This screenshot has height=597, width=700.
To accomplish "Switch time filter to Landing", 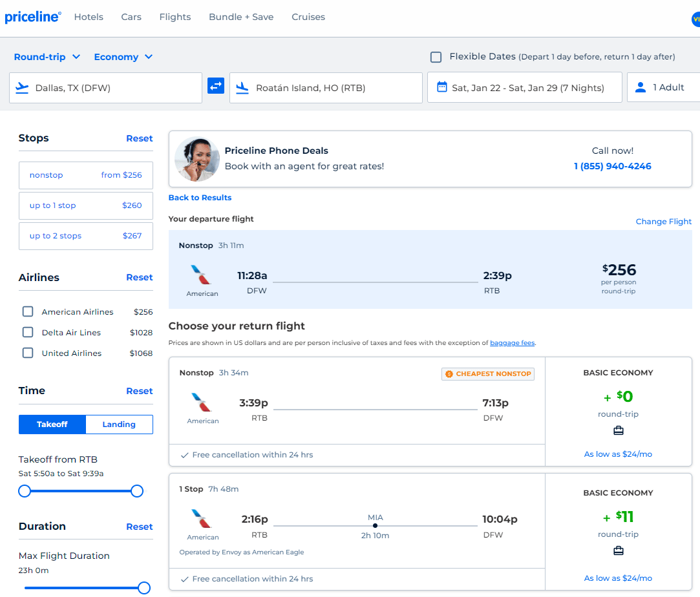I will coord(119,424).
